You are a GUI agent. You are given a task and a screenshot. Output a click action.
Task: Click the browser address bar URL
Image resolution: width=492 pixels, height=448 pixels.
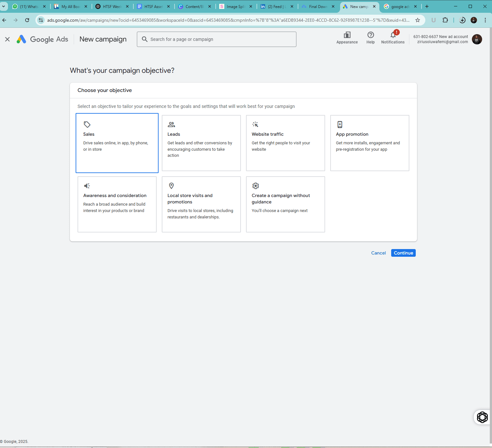click(x=228, y=20)
